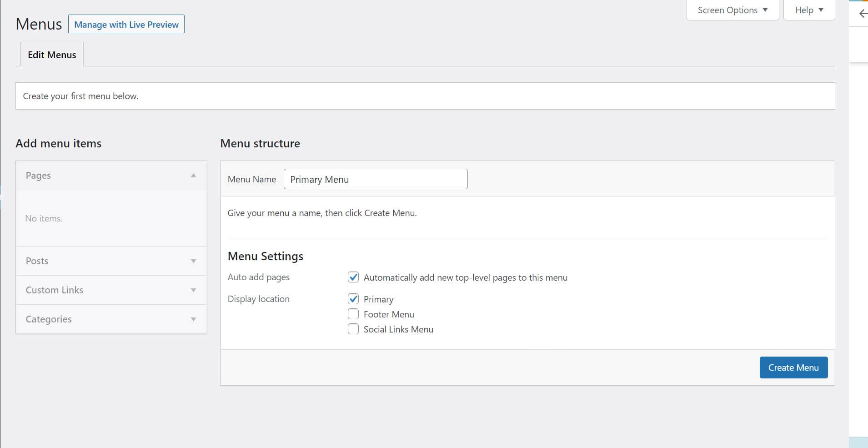This screenshot has width=868, height=448.
Task: Click Manage with Live Preview
Action: 126,25
